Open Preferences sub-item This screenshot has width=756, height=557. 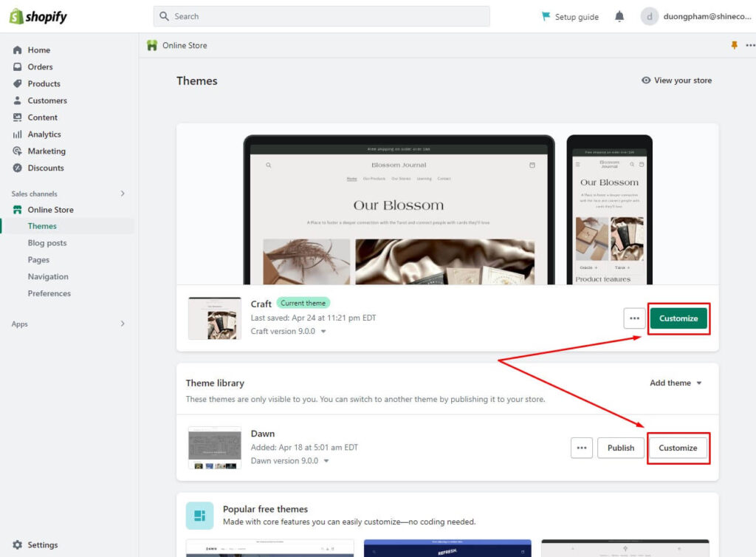pos(49,294)
